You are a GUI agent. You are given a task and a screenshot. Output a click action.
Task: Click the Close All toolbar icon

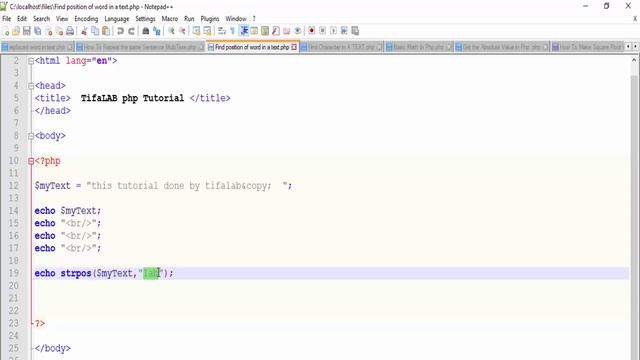coord(59,31)
